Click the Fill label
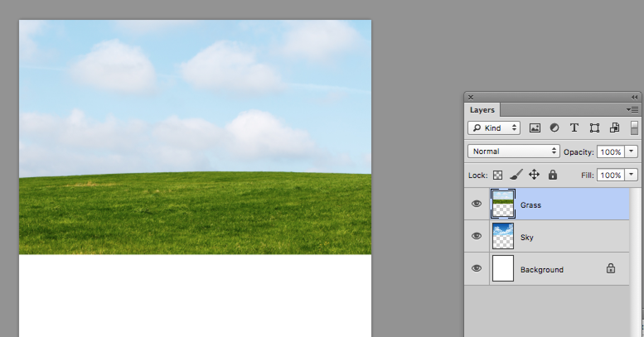 (587, 175)
